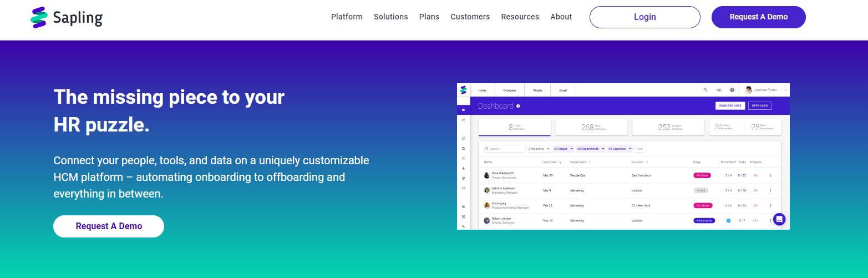The image size is (868, 278).
Task: Go to the Plans page
Action: pyautogui.click(x=429, y=17)
